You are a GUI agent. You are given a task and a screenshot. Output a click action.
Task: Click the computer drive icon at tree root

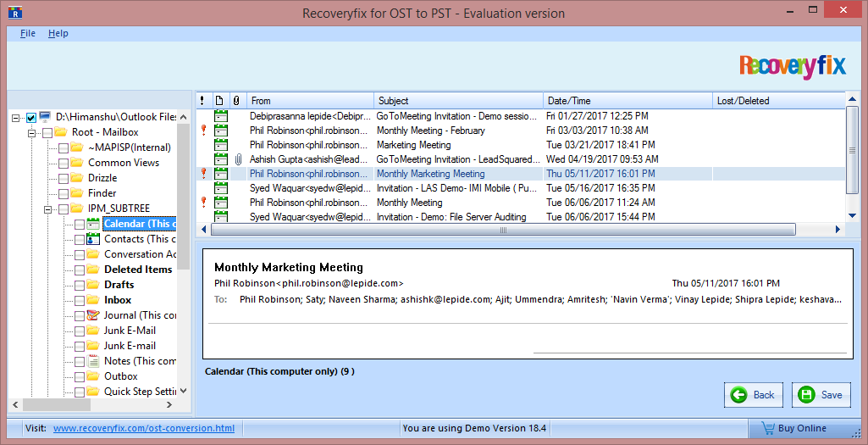(x=45, y=117)
